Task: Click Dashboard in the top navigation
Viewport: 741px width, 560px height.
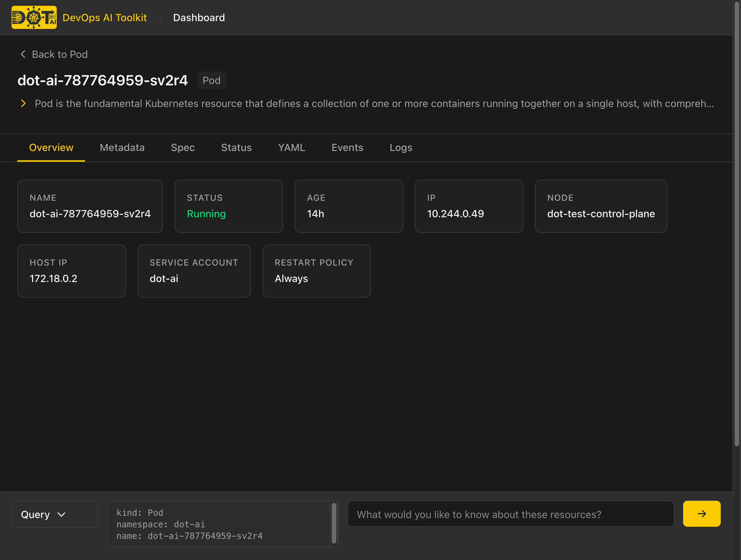Action: click(199, 17)
